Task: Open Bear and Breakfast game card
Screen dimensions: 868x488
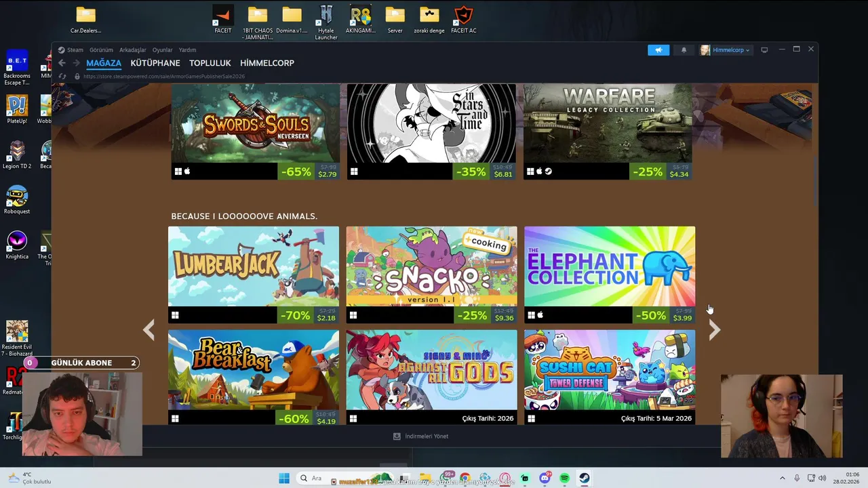Action: (254, 378)
